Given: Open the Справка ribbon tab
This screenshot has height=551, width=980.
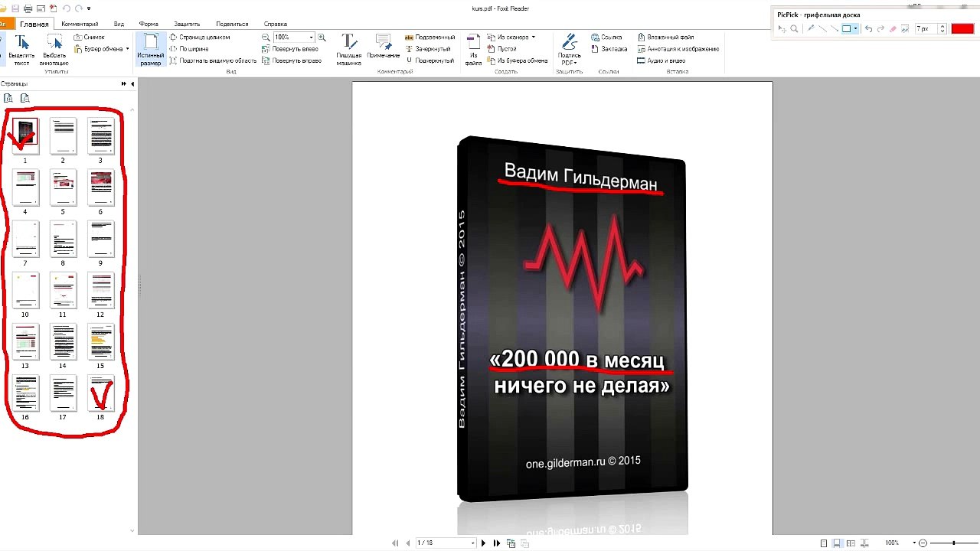Looking at the screenshot, I should tap(276, 24).
